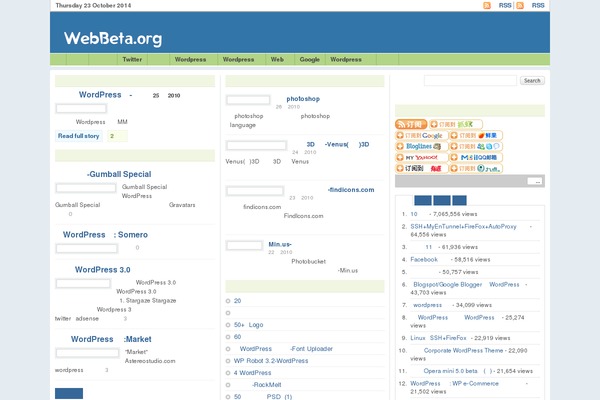
Task: Open the Facebook popular post link
Action: (x=424, y=260)
